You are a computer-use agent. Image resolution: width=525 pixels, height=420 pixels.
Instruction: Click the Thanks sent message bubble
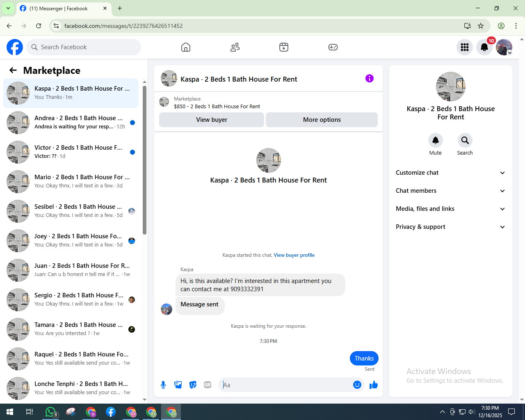pyautogui.click(x=364, y=358)
